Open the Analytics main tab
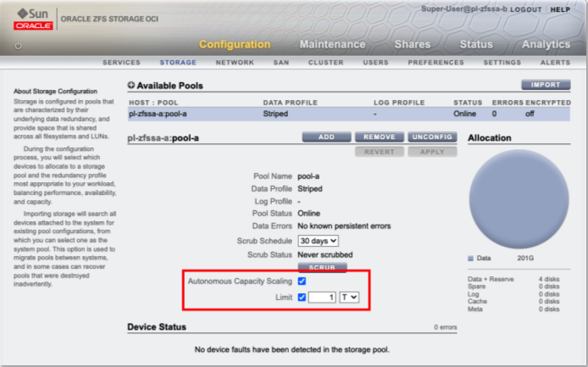This screenshot has width=588, height=367. pos(546,44)
